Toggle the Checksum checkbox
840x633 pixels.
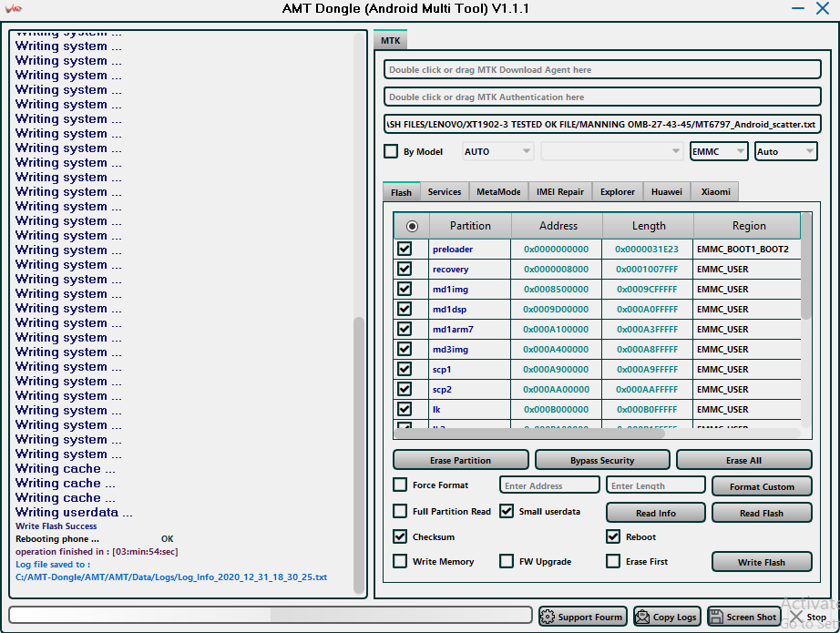pos(400,536)
